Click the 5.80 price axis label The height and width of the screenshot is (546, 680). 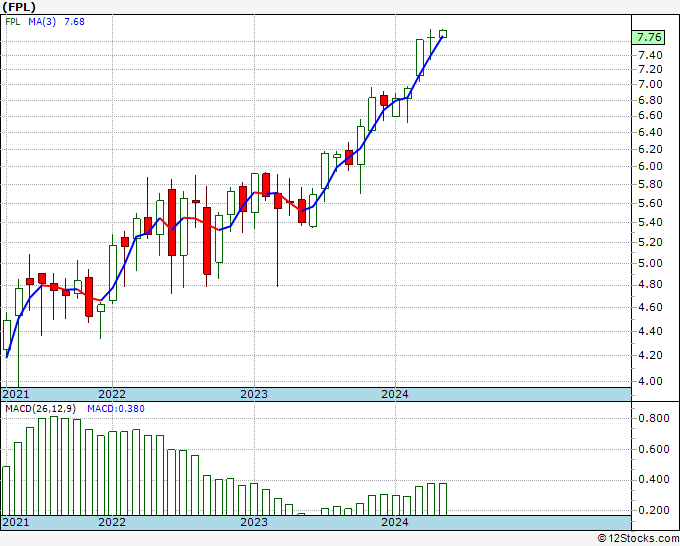[650, 184]
